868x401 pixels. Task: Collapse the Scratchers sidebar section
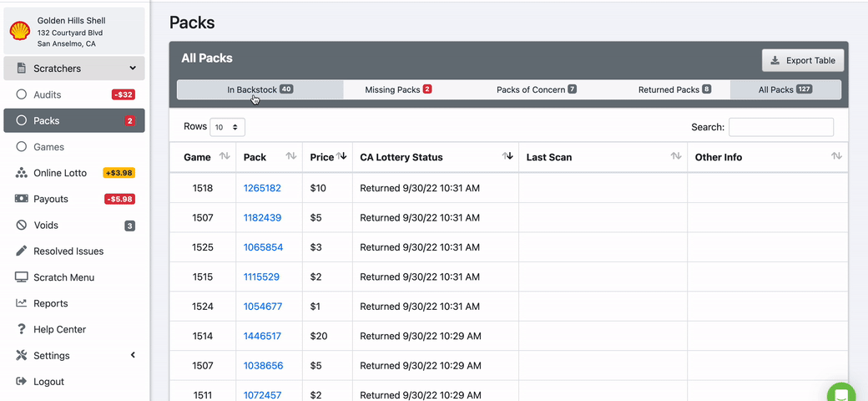[132, 69]
